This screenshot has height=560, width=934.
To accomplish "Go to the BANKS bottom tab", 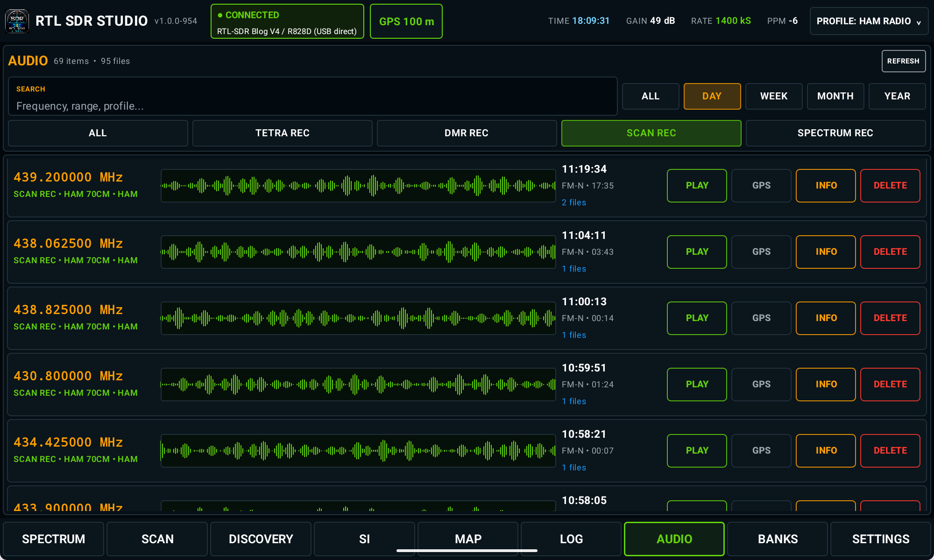I will [778, 539].
